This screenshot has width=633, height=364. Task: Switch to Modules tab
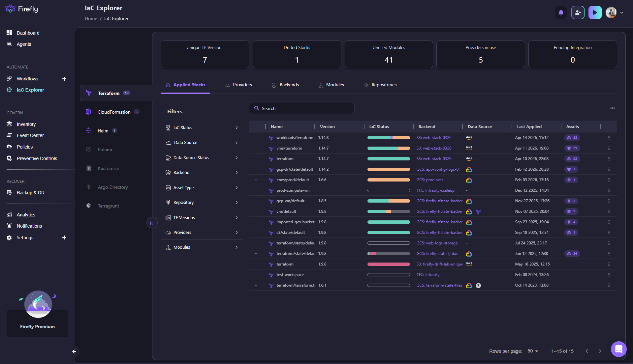pos(331,85)
